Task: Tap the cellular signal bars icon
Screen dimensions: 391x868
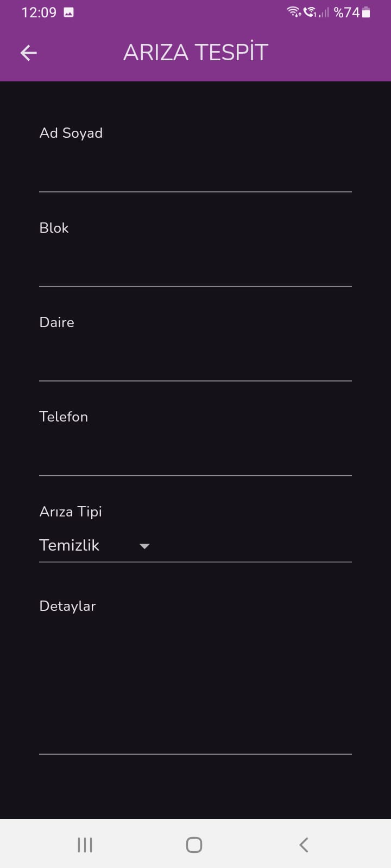Action: pos(324,12)
